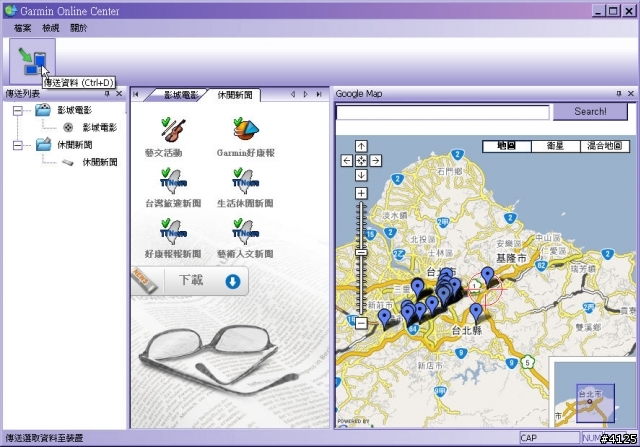Toggle the 生活休閒新聞 news icon
The height and width of the screenshot is (447, 640).
tap(245, 180)
